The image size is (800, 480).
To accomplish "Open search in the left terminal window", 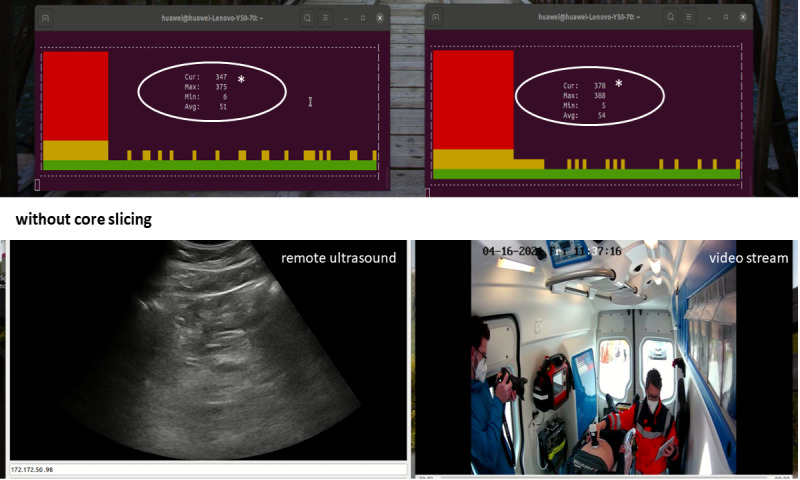I will click(x=307, y=17).
